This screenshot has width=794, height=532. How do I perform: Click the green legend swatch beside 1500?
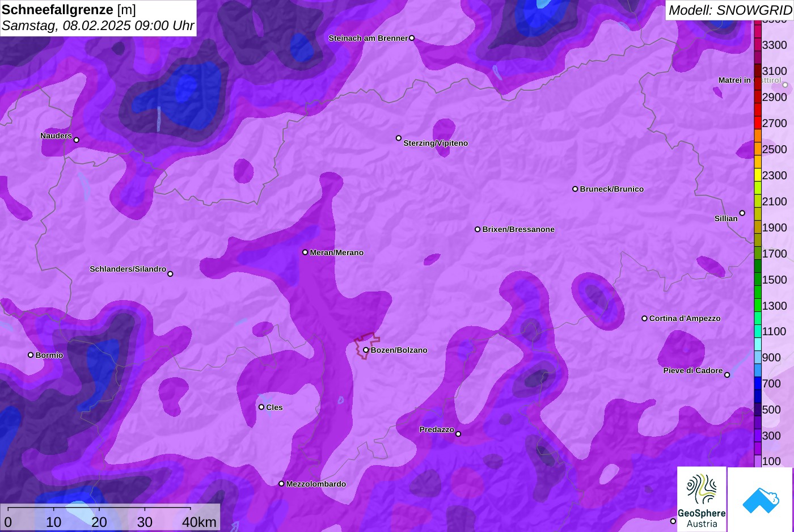(758, 280)
